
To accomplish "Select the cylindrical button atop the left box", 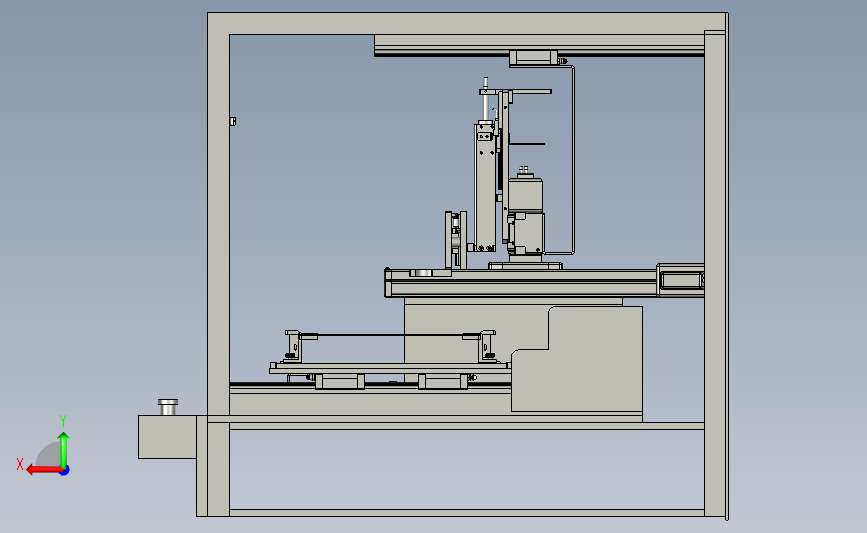I will pos(168,407).
